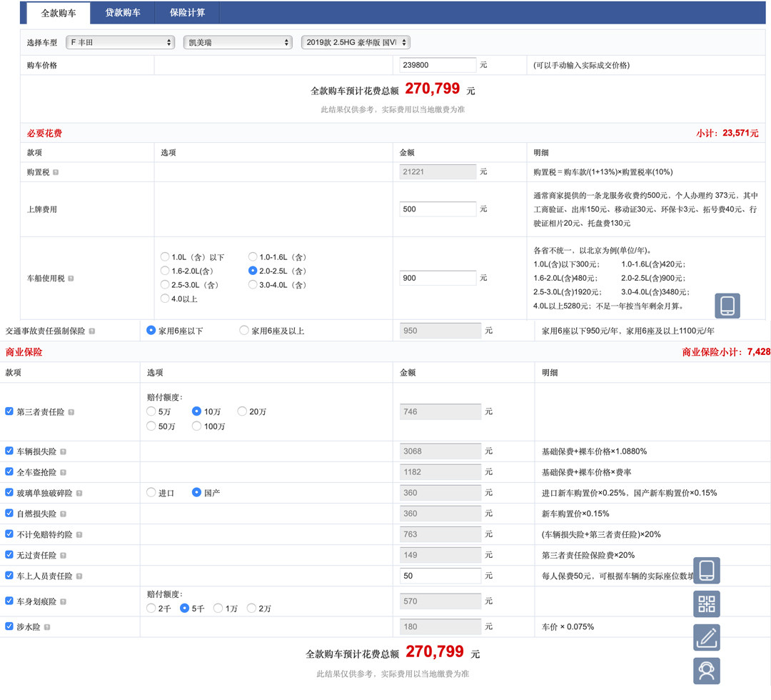The image size is (771, 700).
Task: Open customer service headset icon
Action: (706, 671)
